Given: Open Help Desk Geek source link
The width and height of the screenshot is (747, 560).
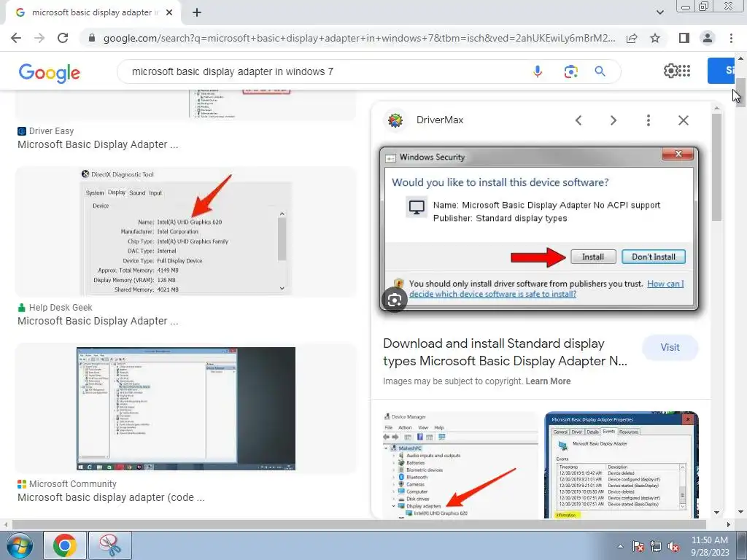Looking at the screenshot, I should click(61, 308).
